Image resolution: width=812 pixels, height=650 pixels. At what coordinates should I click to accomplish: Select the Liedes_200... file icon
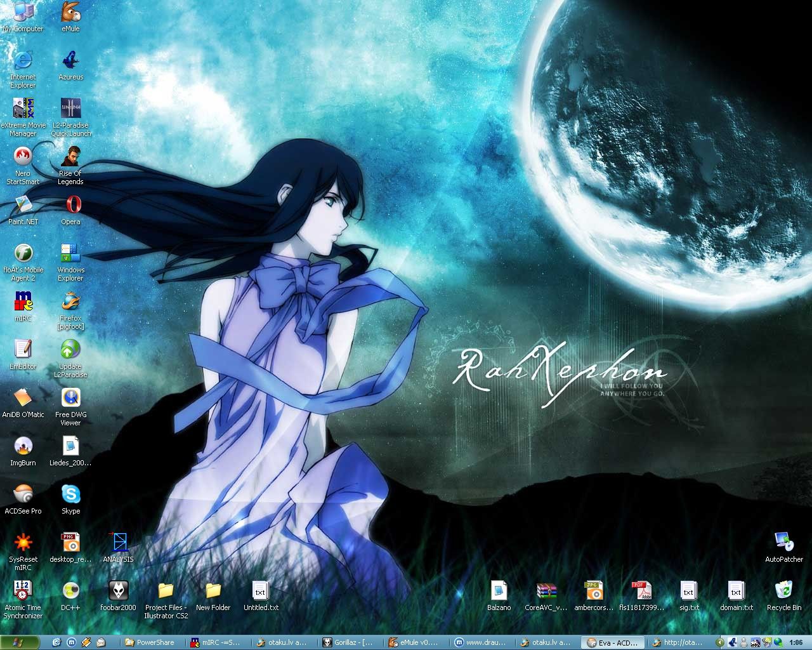click(70, 451)
